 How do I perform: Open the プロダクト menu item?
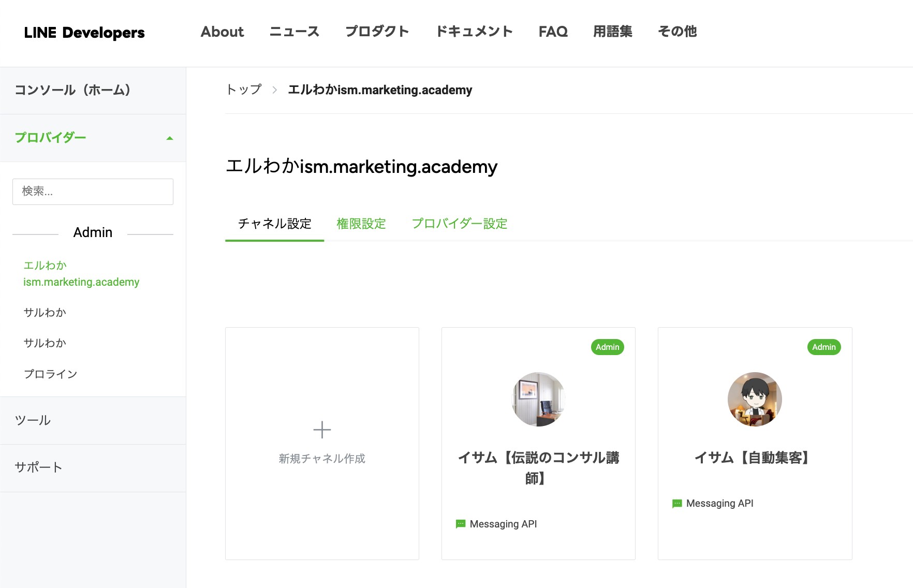(377, 32)
